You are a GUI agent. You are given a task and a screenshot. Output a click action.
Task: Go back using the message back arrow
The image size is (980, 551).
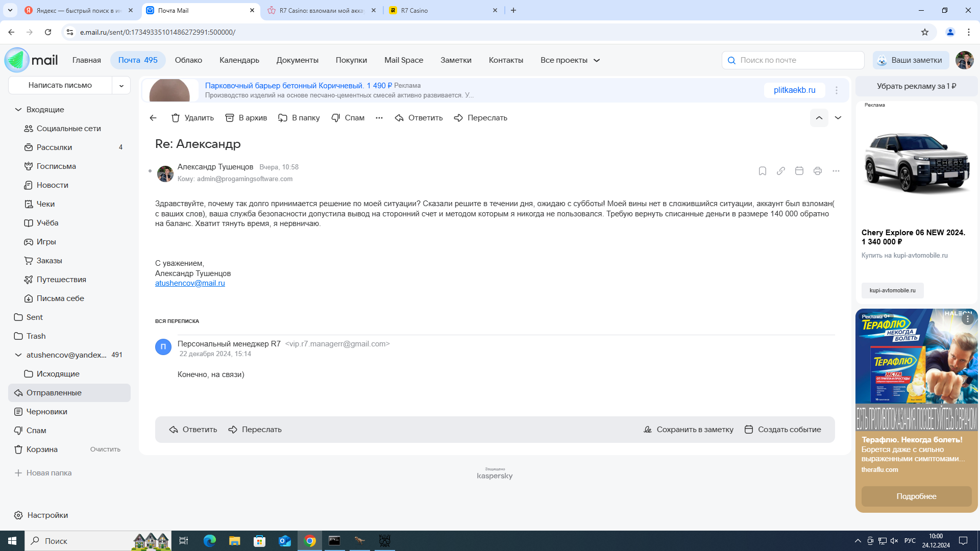coord(153,118)
